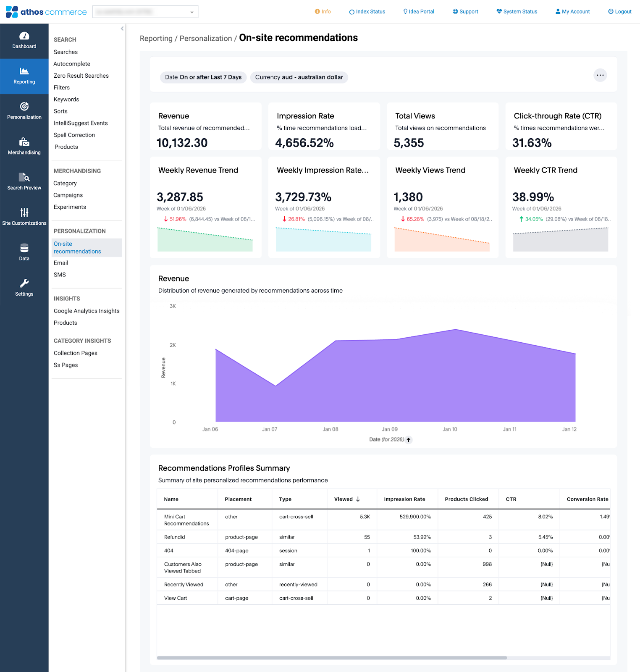
Task: Open Settings wrench icon
Action: pyautogui.click(x=24, y=283)
